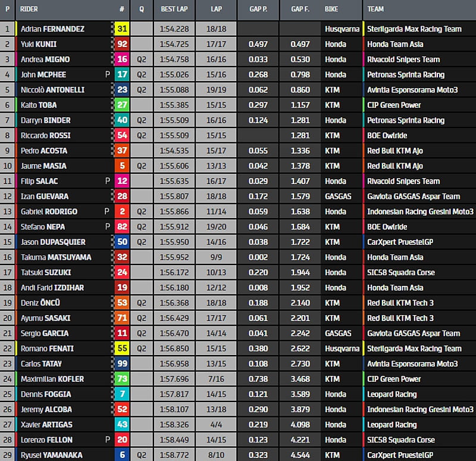Click the BIKE column header
The image size is (476, 461).
[331, 10]
